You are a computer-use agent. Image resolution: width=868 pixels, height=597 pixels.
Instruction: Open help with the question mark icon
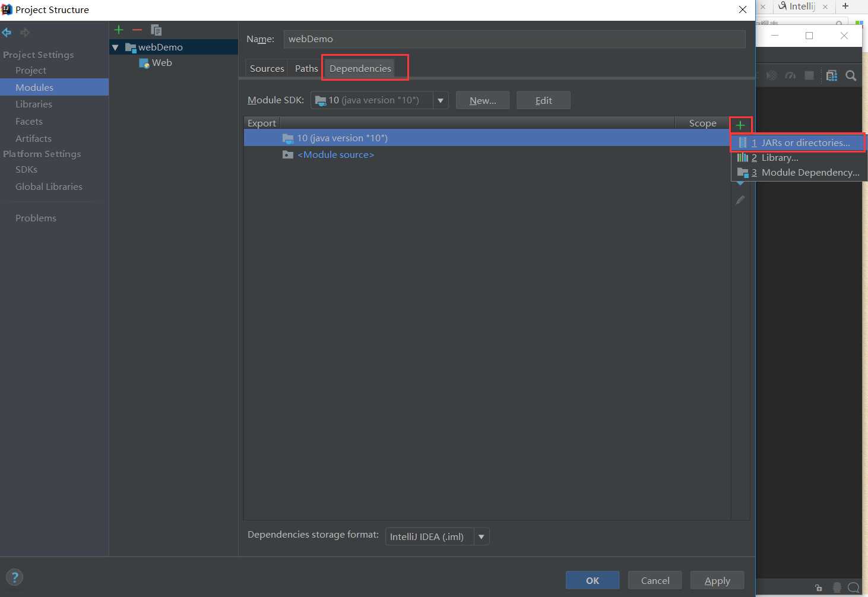coord(15,577)
